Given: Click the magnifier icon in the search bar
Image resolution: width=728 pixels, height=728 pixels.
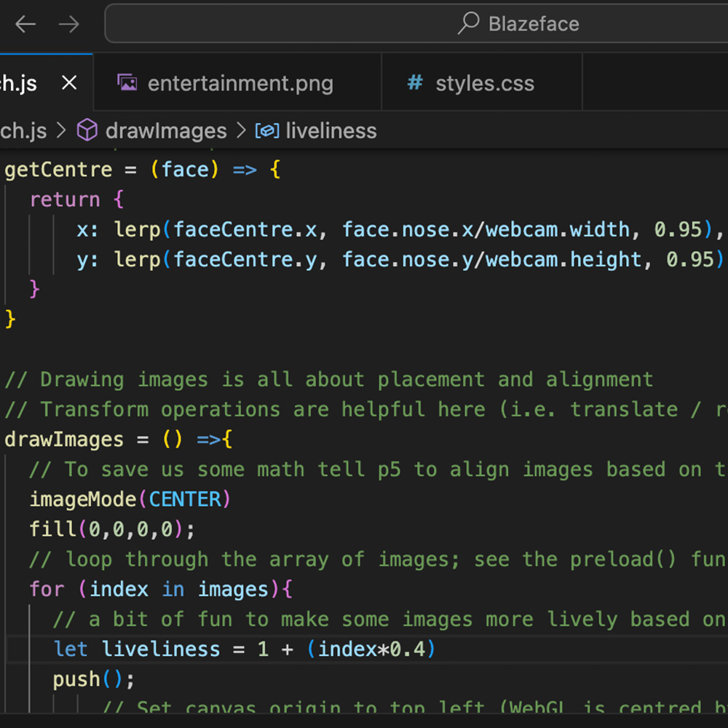Looking at the screenshot, I should (x=468, y=23).
